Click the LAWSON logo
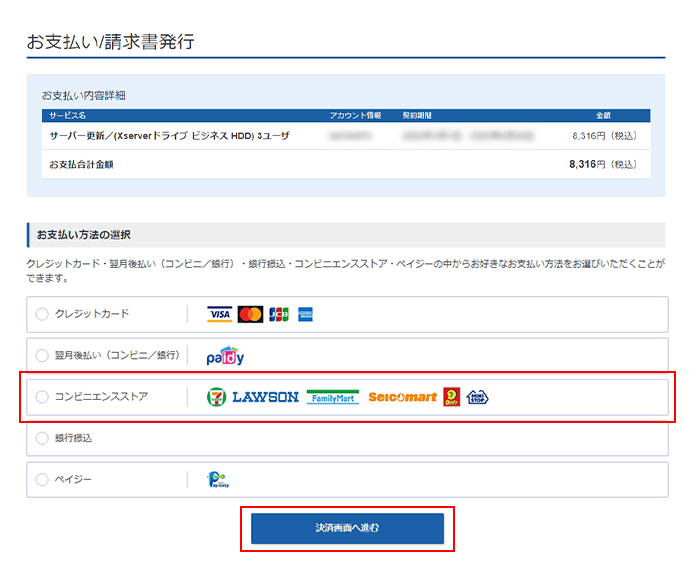This screenshot has height=574, width=700. (266, 397)
